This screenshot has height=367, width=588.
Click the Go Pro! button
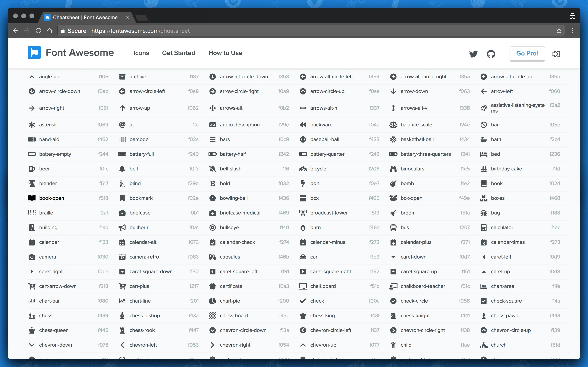527,54
